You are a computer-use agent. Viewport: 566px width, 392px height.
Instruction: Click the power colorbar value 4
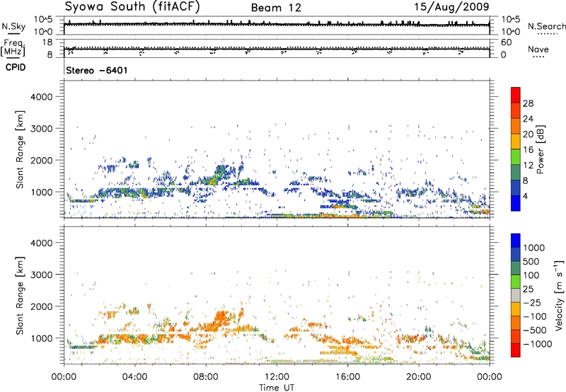point(525,196)
